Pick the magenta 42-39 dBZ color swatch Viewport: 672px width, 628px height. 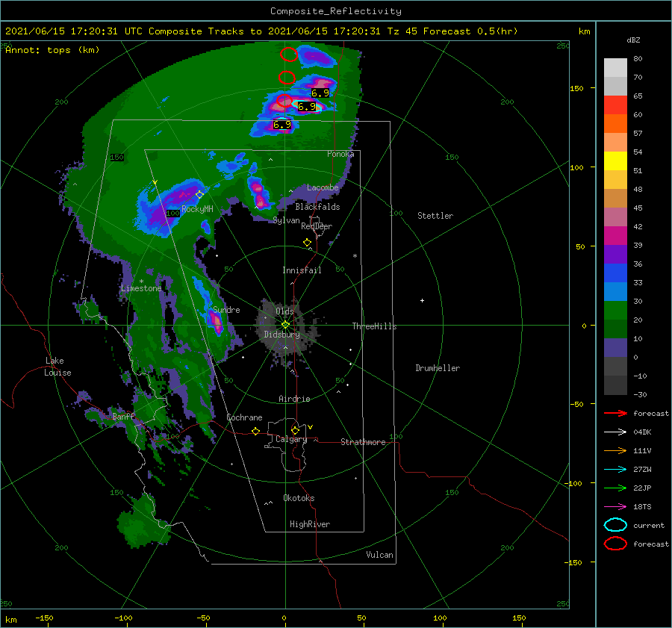pos(615,236)
